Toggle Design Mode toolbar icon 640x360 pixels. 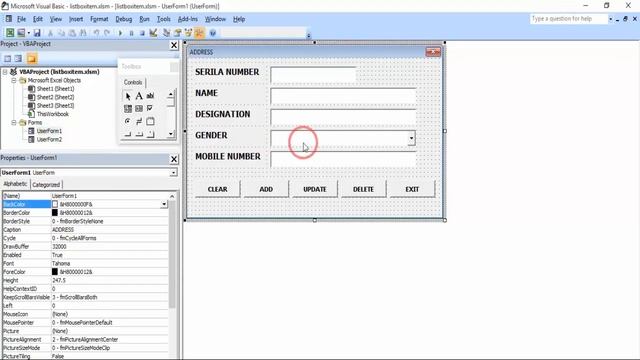[153, 33]
